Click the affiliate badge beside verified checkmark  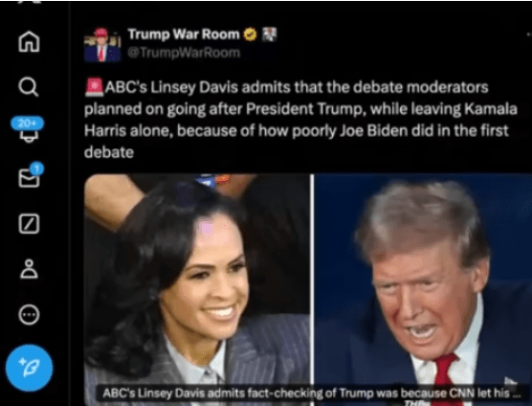270,34
